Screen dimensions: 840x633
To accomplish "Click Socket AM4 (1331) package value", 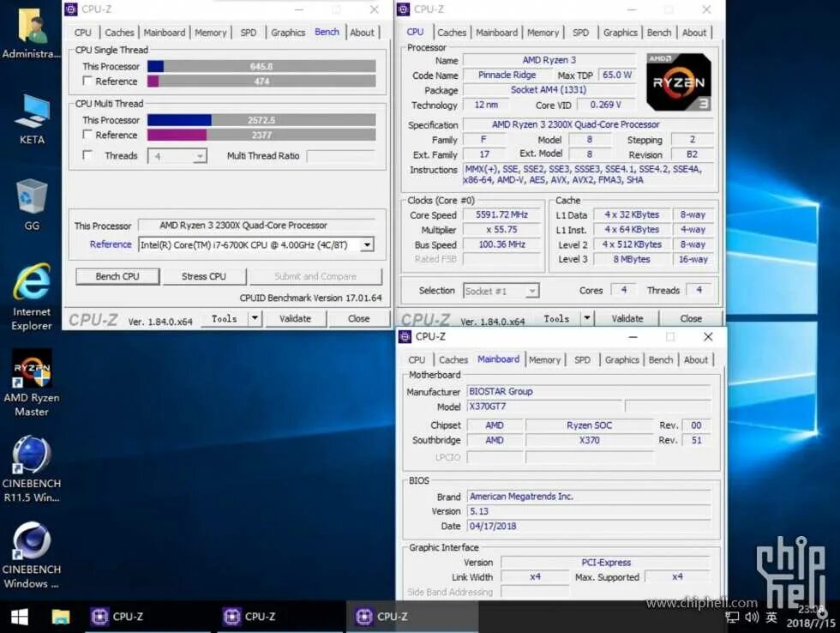I will pos(549,90).
